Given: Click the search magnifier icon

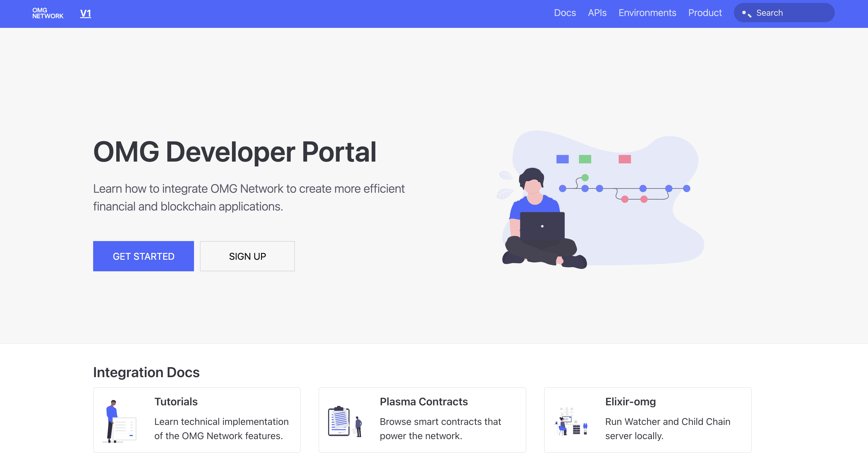Looking at the screenshot, I should pyautogui.click(x=747, y=13).
